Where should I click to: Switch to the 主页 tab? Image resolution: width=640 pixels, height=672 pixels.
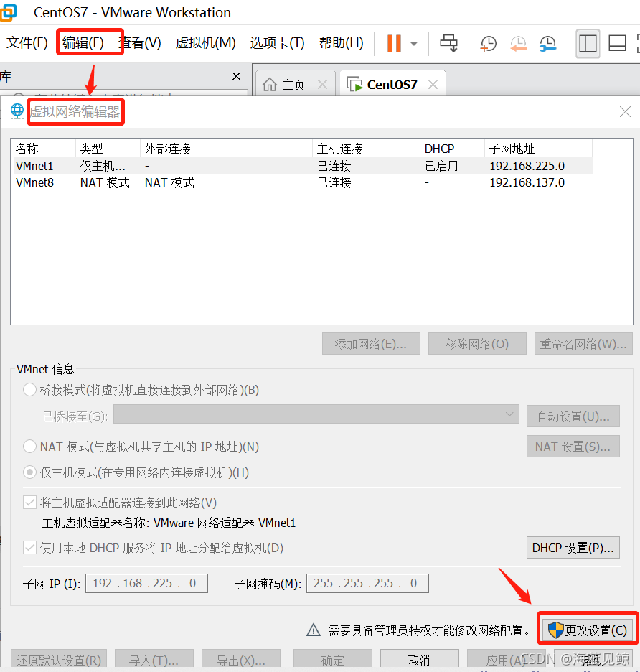coord(293,85)
